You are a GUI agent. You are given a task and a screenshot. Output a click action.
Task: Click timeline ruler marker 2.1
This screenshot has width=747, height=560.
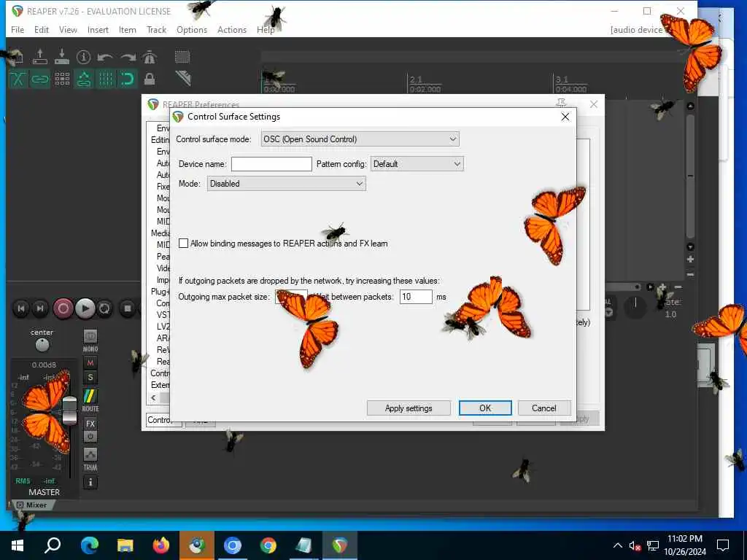[x=416, y=79]
